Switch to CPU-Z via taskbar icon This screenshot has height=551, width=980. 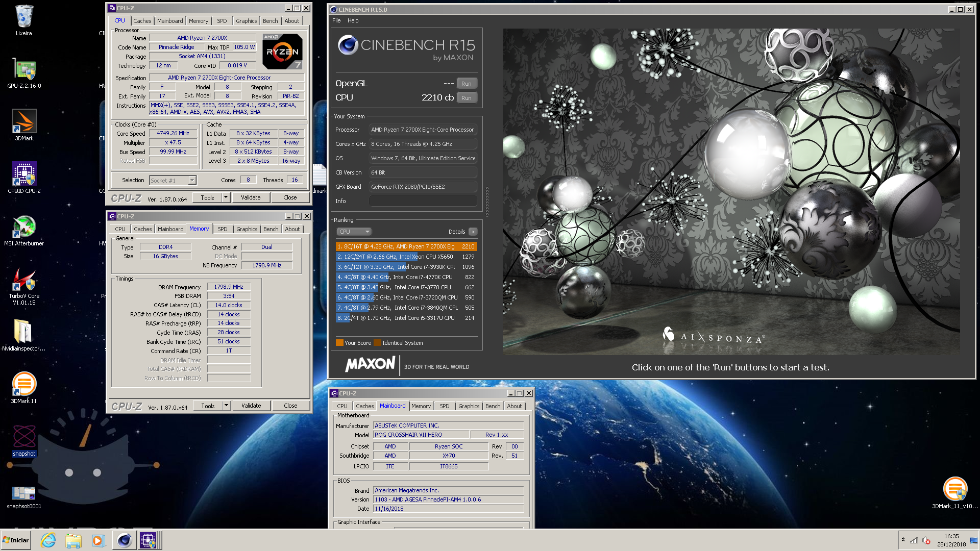(149, 540)
